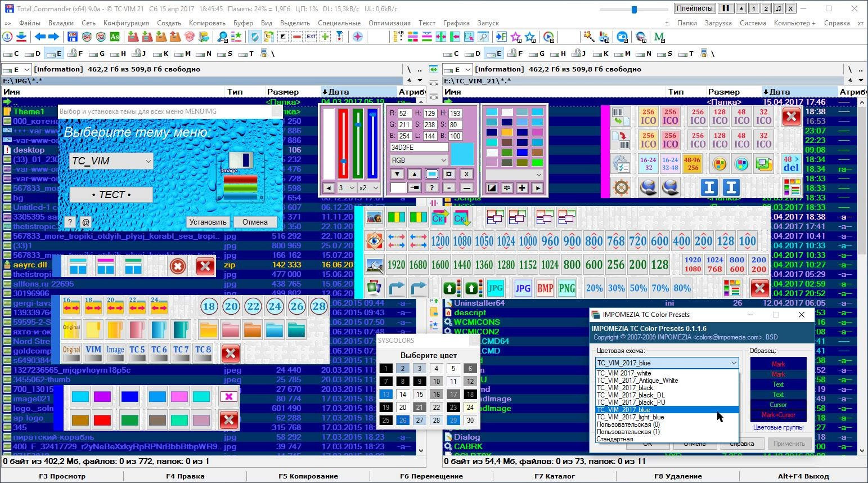Image resolution: width=868 pixels, height=483 pixels.
Task: Toggle the shield button in the toolbar
Action: (x=255, y=37)
